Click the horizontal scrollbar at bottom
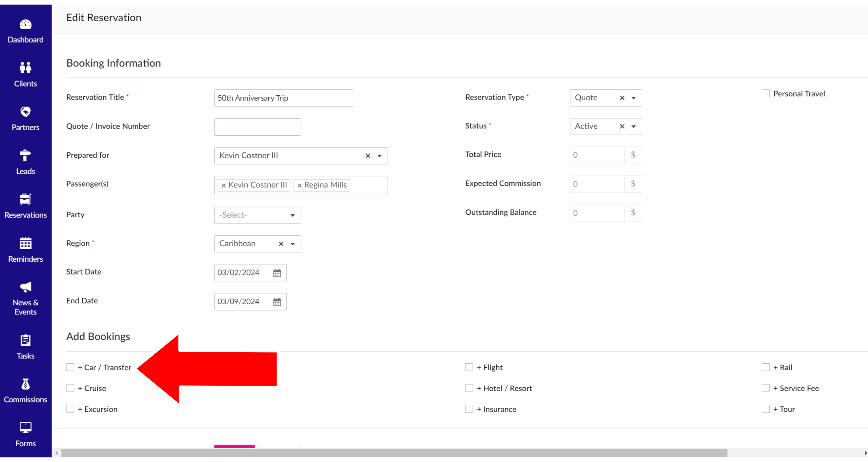Image resolution: width=868 pixels, height=462 pixels. click(x=393, y=453)
